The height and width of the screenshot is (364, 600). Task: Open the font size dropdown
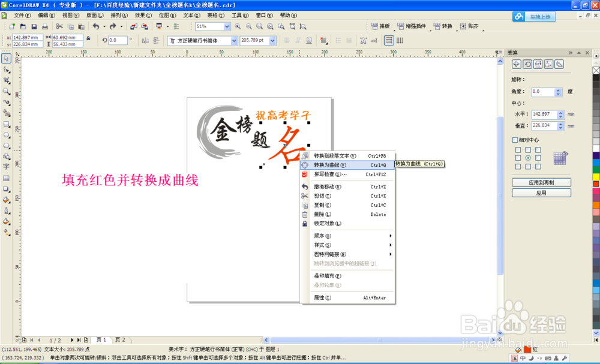[x=272, y=41]
